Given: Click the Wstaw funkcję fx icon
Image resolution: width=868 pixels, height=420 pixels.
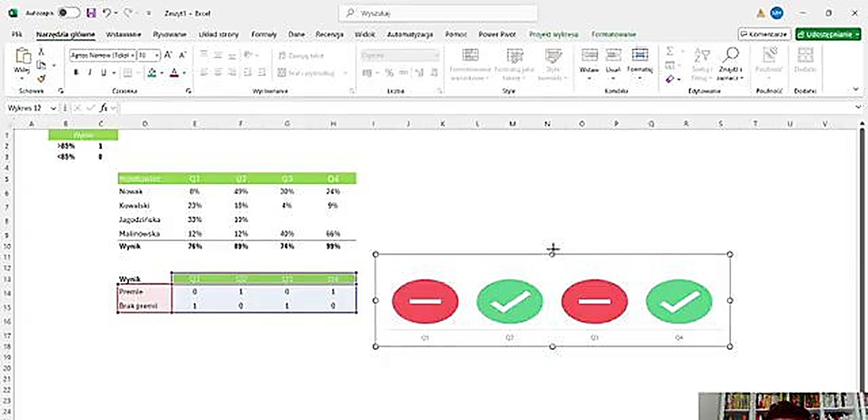Looking at the screenshot, I should point(105,108).
